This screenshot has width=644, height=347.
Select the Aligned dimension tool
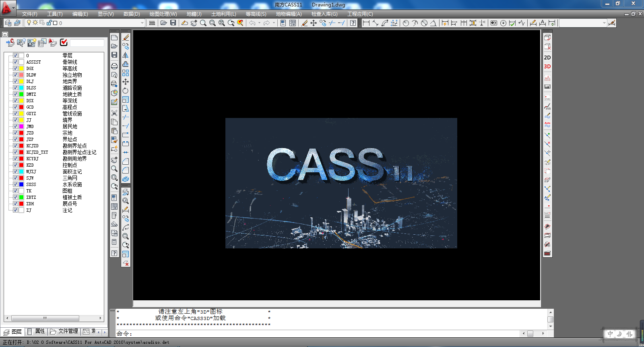pos(375,23)
